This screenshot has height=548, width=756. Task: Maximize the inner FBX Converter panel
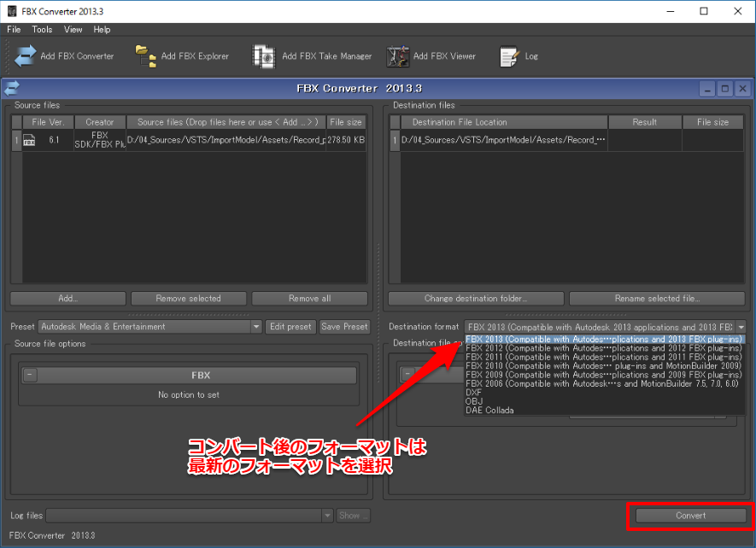coord(724,89)
